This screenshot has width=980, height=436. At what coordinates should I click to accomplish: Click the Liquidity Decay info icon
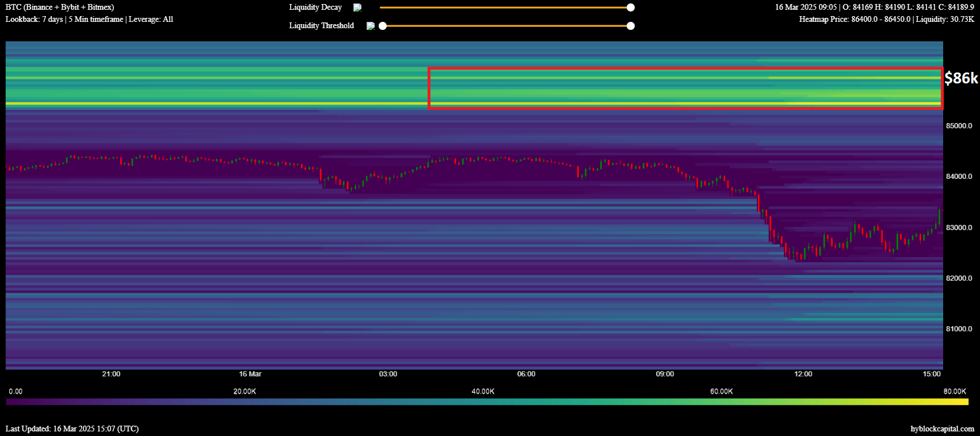357,7
